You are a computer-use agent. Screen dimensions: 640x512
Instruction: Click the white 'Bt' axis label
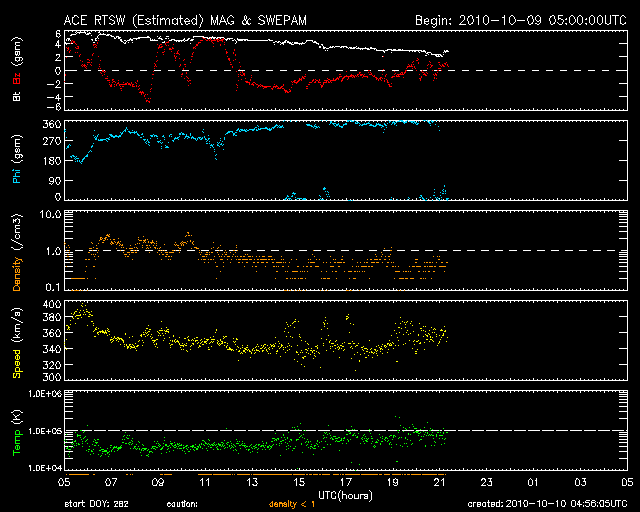pos(17,96)
